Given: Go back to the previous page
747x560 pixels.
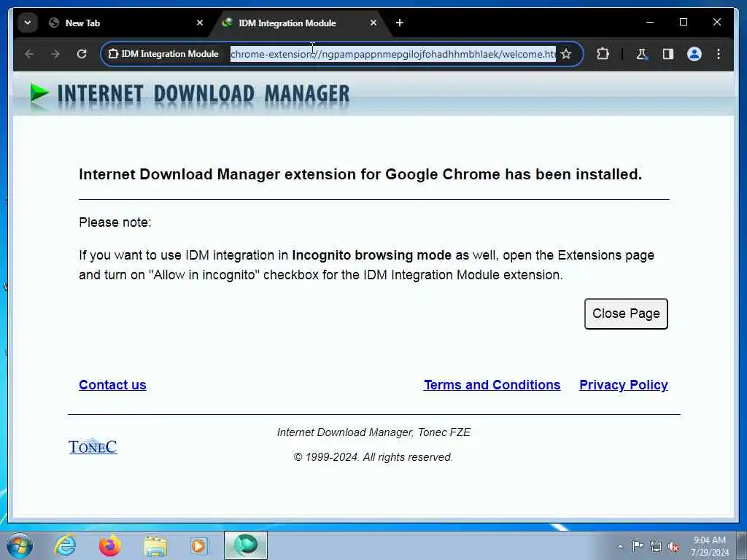Looking at the screenshot, I should 29,54.
